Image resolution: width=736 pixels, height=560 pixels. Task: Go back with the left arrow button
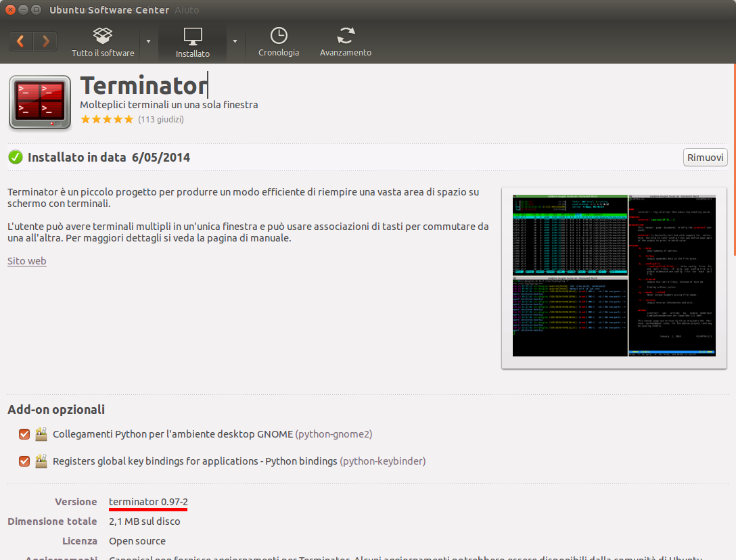coord(21,41)
